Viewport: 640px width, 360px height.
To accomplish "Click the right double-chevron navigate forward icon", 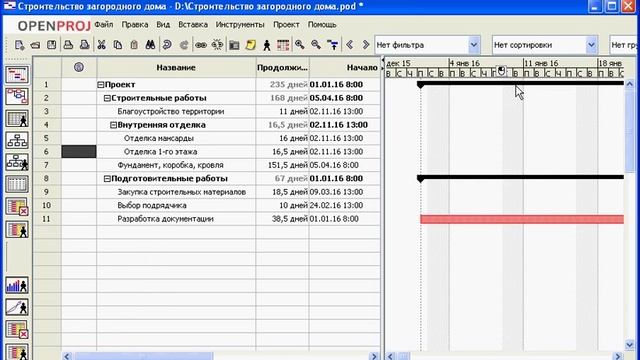I will coord(366,45).
